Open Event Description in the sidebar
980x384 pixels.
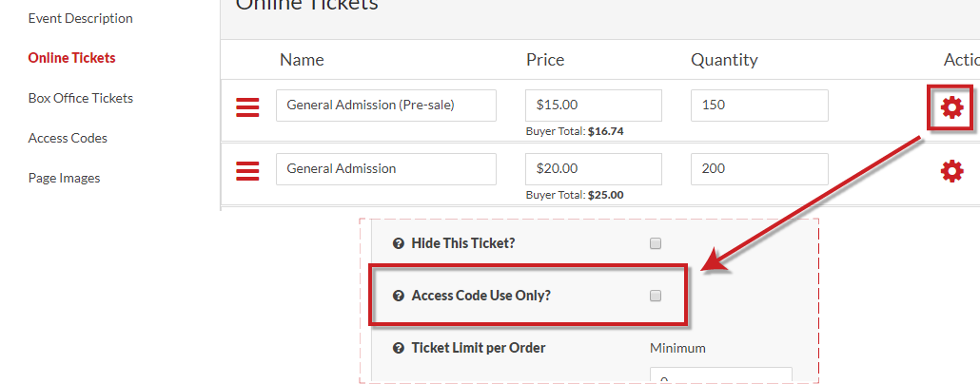[x=80, y=18]
